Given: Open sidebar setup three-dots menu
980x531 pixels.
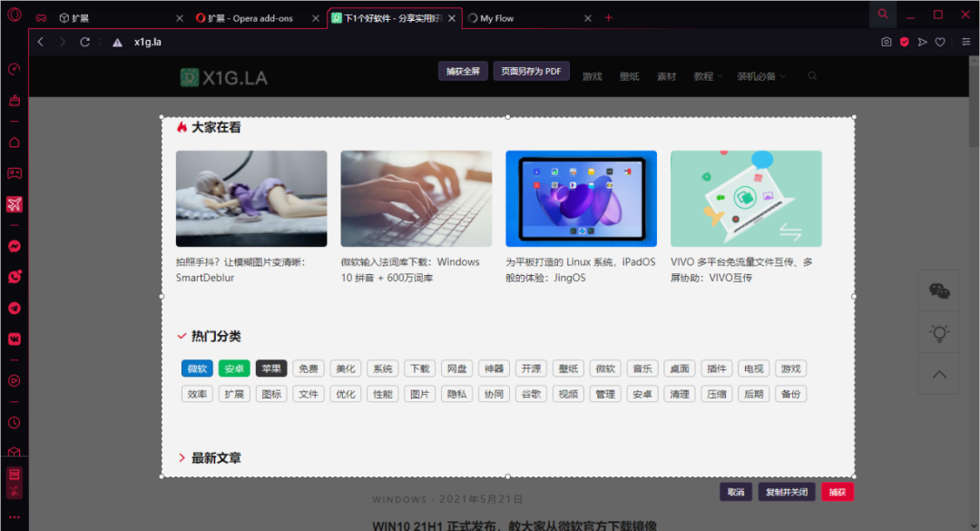Looking at the screenshot, I should coord(15,517).
